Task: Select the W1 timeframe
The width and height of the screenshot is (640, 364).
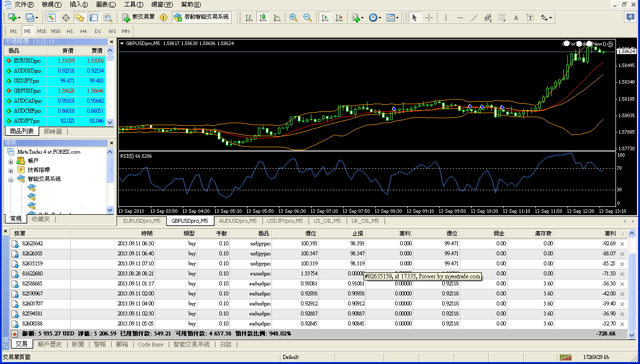Action: (112, 31)
